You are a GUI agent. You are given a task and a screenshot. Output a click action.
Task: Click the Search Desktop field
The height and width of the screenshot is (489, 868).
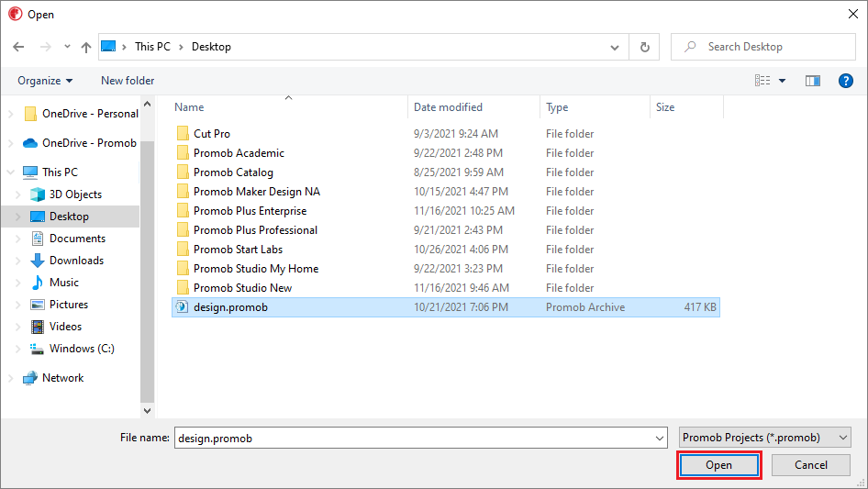tap(763, 47)
